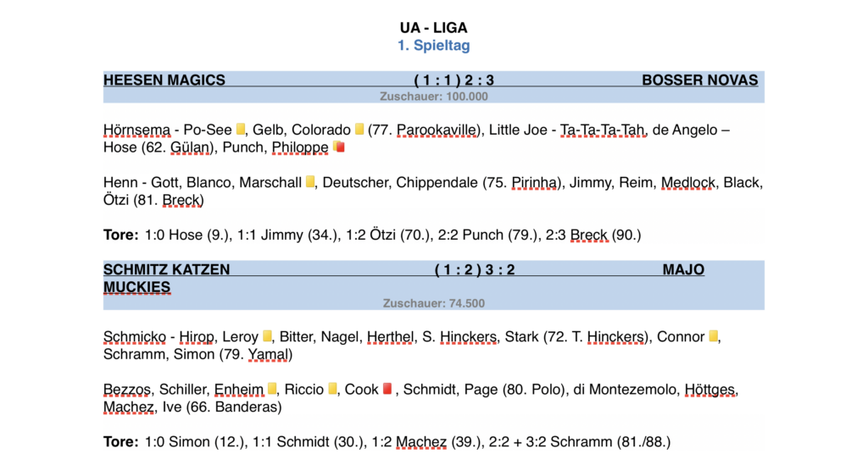Image resolution: width=868 pixels, height=465 pixels.
Task: Click the yellow card next to Po-See
Action: [x=241, y=130]
